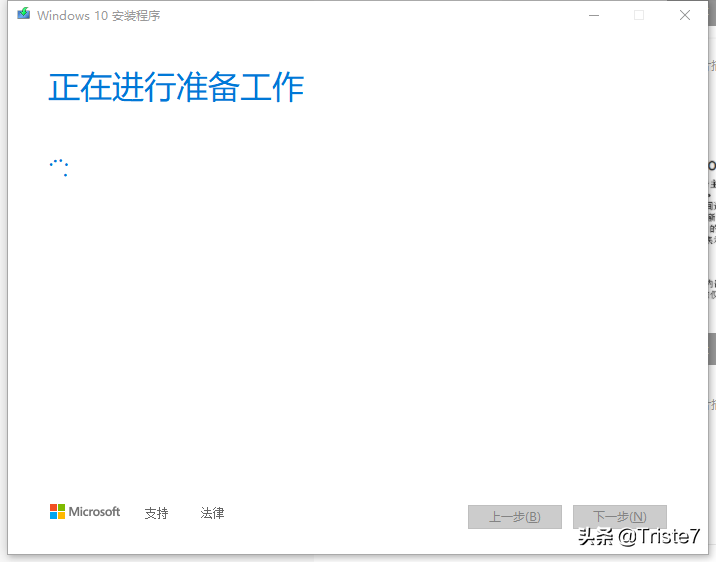Minimize the Windows 10 setup window

[594, 16]
